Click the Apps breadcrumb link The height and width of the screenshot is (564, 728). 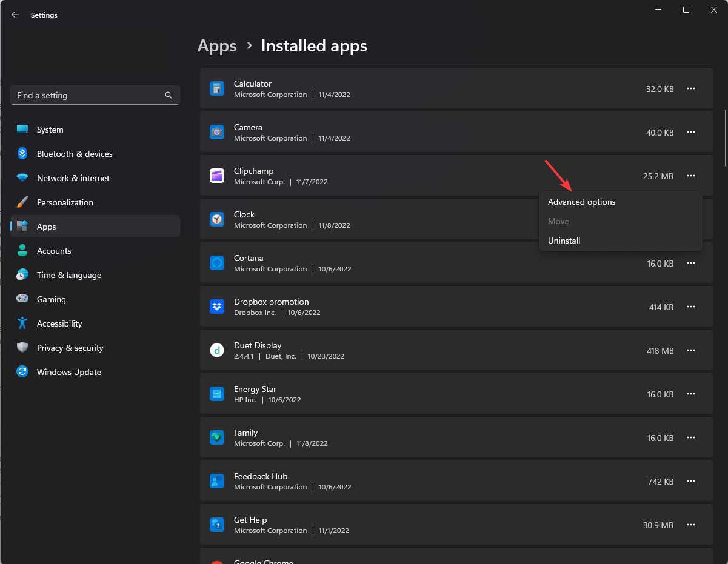click(x=217, y=46)
